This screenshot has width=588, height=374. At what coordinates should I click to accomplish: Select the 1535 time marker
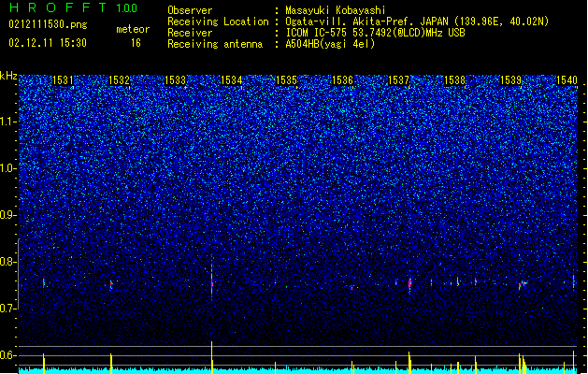286,80
